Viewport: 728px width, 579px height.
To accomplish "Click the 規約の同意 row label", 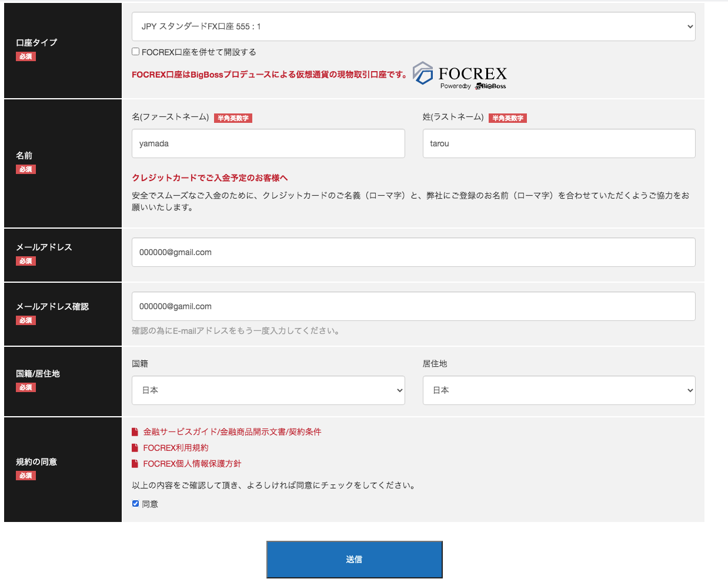I will tap(36, 462).
